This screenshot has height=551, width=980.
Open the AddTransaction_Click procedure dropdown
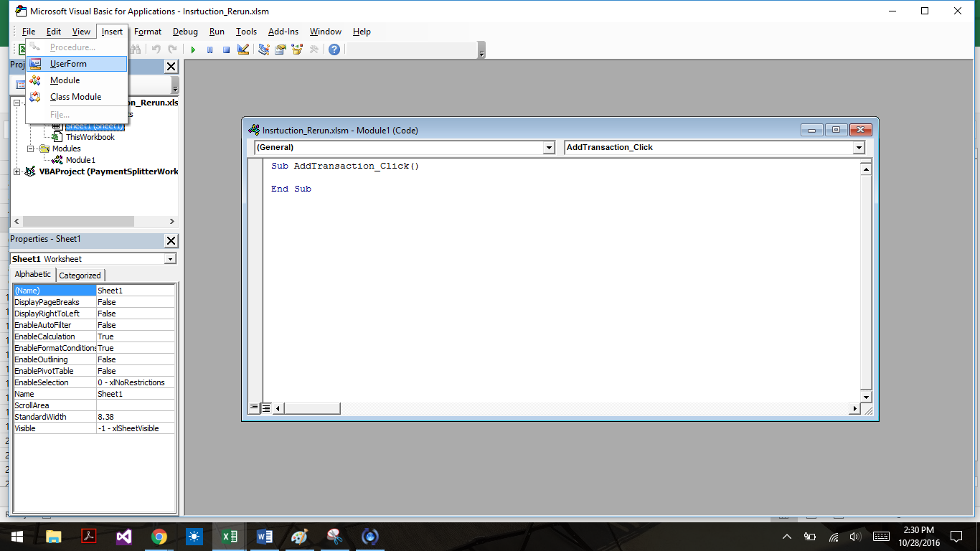pos(859,147)
